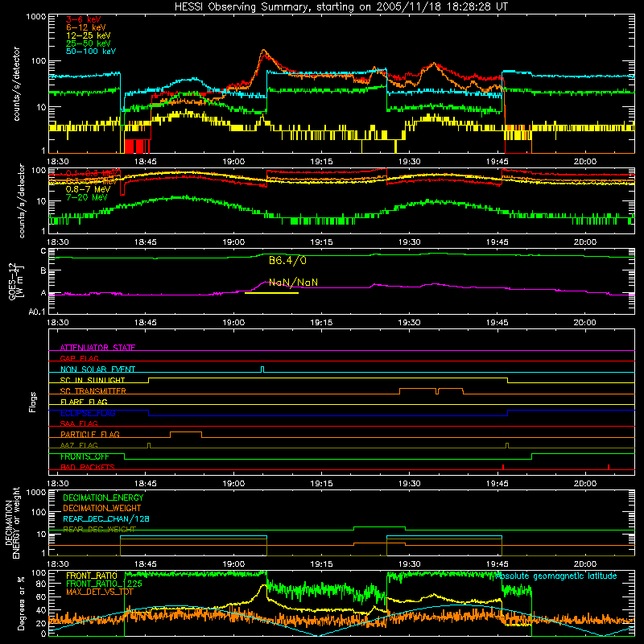This screenshot has height=644, width=644.
Task: Select the counts/s/detector axis title of top panel
Action: tap(16, 84)
